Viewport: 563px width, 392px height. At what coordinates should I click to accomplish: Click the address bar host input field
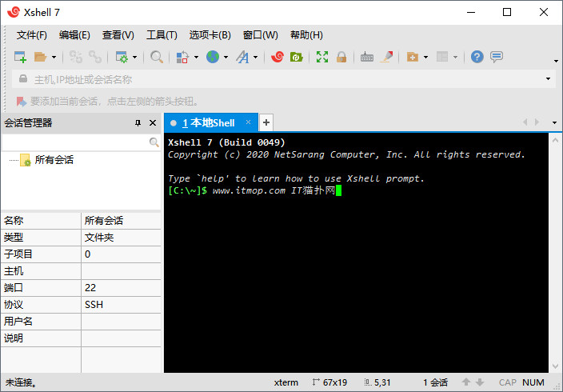click(x=285, y=79)
